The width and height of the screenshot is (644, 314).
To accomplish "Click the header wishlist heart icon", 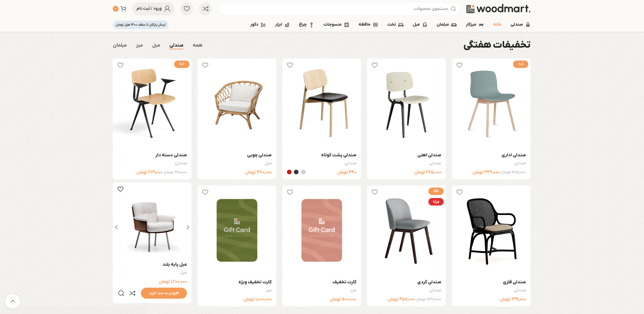I will click(187, 9).
